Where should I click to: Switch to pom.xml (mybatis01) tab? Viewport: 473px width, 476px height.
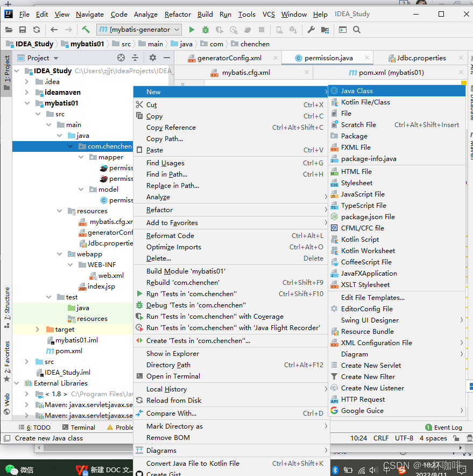click(386, 73)
